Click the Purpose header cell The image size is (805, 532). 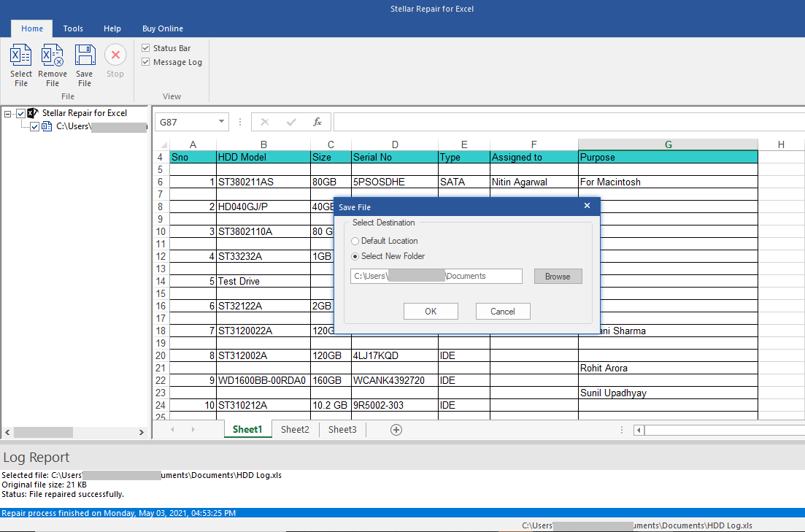[668, 157]
